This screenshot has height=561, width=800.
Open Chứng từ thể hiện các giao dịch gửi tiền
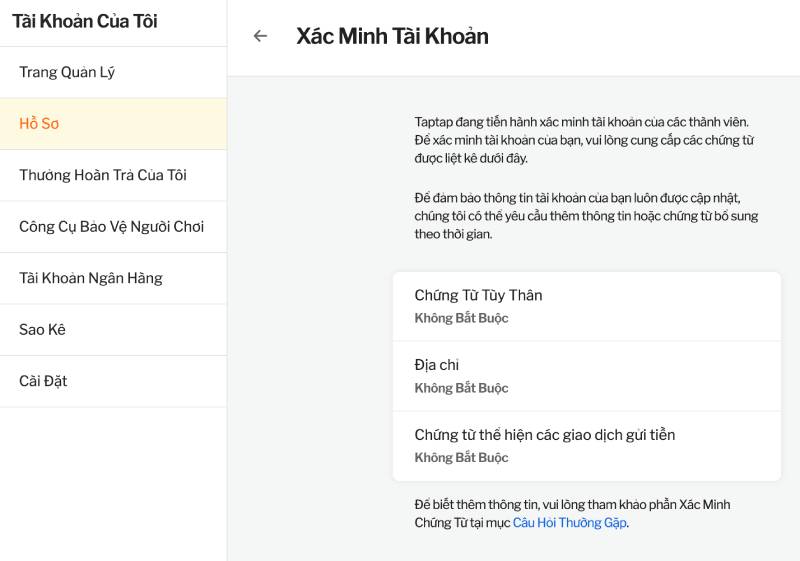586,446
